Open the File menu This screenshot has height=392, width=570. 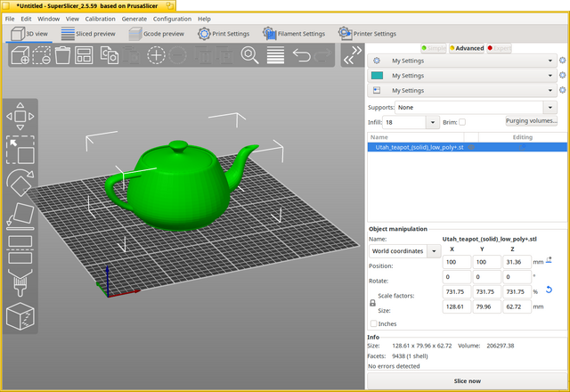point(10,19)
